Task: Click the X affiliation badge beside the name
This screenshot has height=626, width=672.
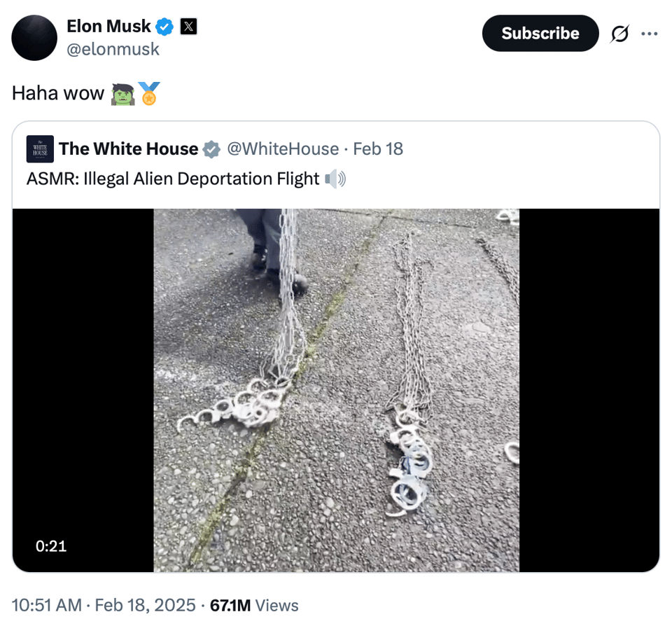Action: (x=188, y=27)
